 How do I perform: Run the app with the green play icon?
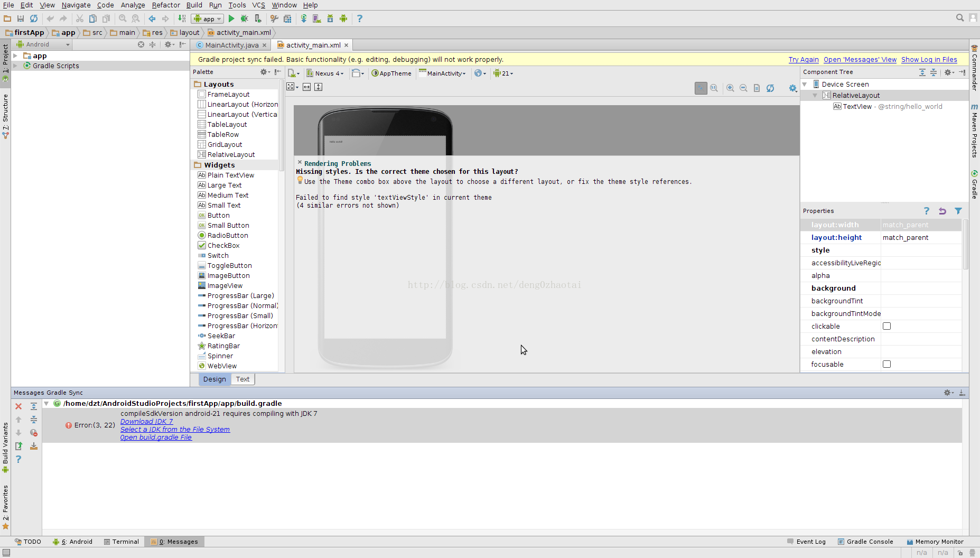coord(231,18)
